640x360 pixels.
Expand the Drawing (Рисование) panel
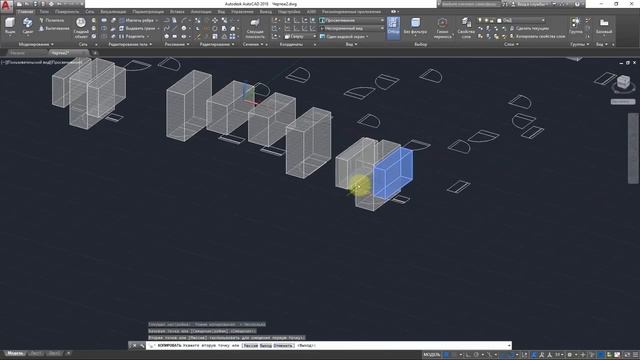177,44
